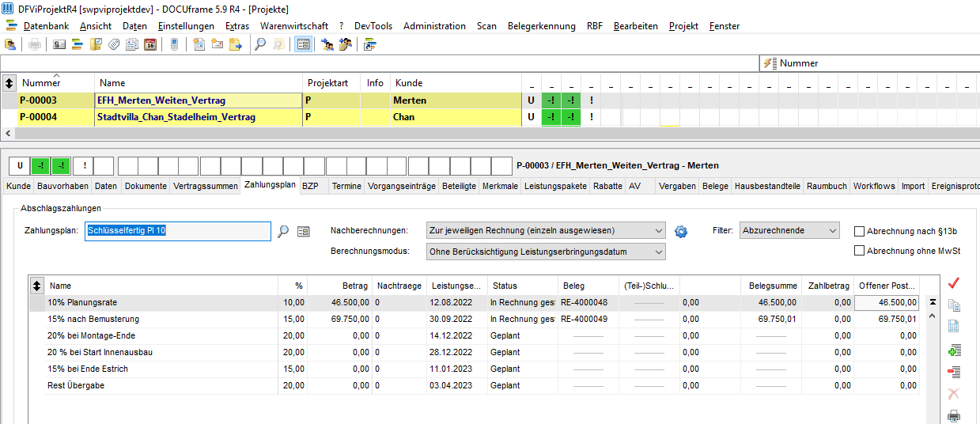Open the Einstellungen menu
The width and height of the screenshot is (980, 424).
pos(186,26)
